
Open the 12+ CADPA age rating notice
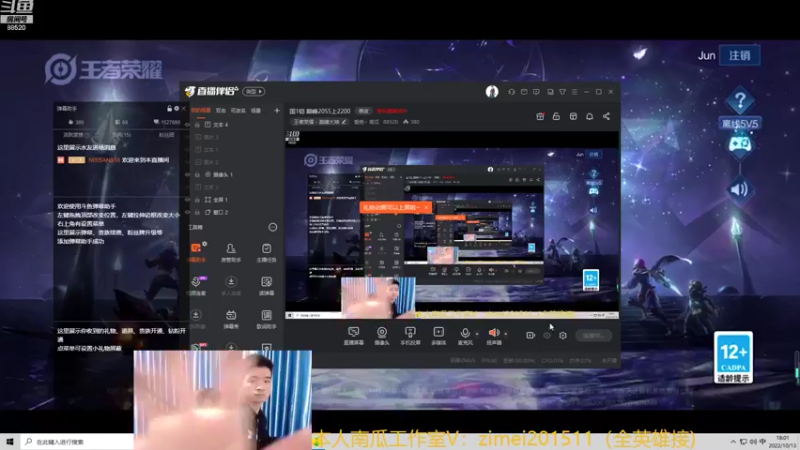tap(733, 358)
